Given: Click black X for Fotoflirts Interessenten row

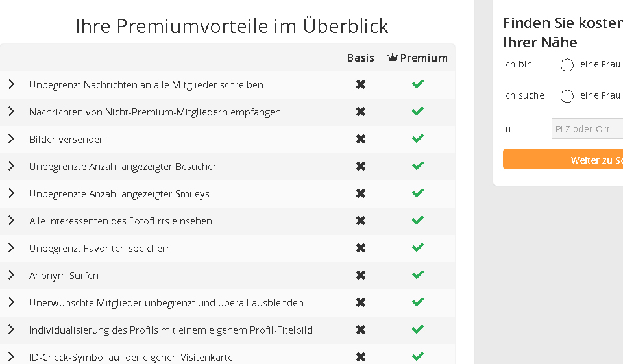Looking at the screenshot, I should pos(361,221).
